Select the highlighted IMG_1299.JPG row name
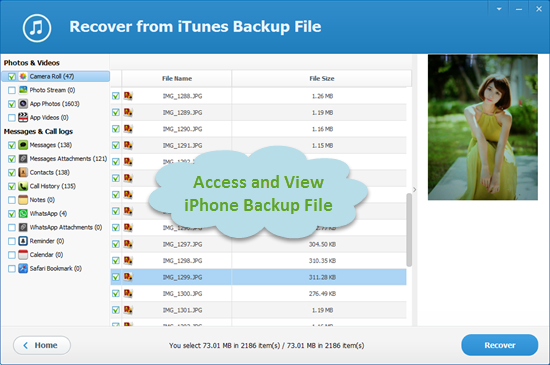The image size is (550, 365). click(182, 277)
